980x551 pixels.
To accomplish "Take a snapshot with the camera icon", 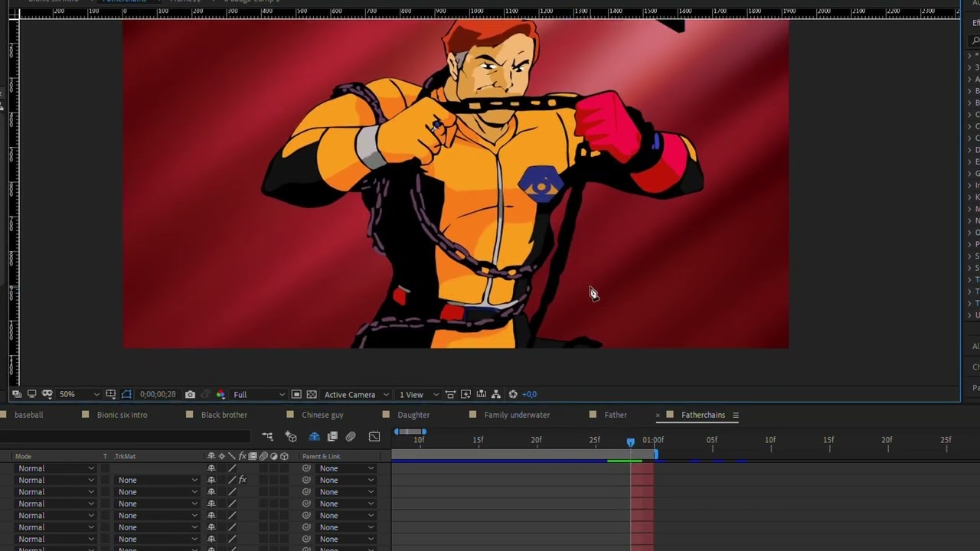I will pyautogui.click(x=190, y=394).
